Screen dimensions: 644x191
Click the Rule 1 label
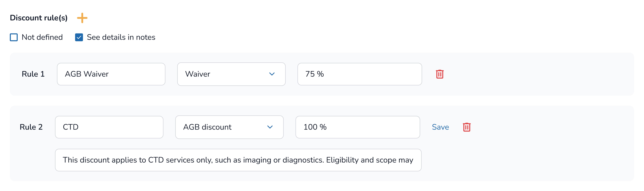point(33,74)
